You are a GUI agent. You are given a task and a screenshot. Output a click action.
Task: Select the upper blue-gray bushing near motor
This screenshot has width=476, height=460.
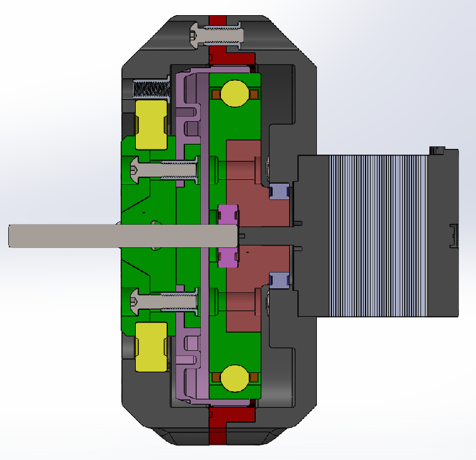(x=279, y=191)
